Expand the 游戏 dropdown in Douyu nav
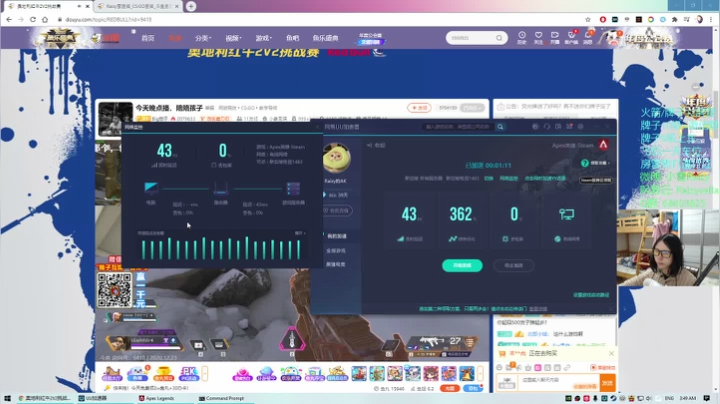720x404 pixels. (264, 38)
